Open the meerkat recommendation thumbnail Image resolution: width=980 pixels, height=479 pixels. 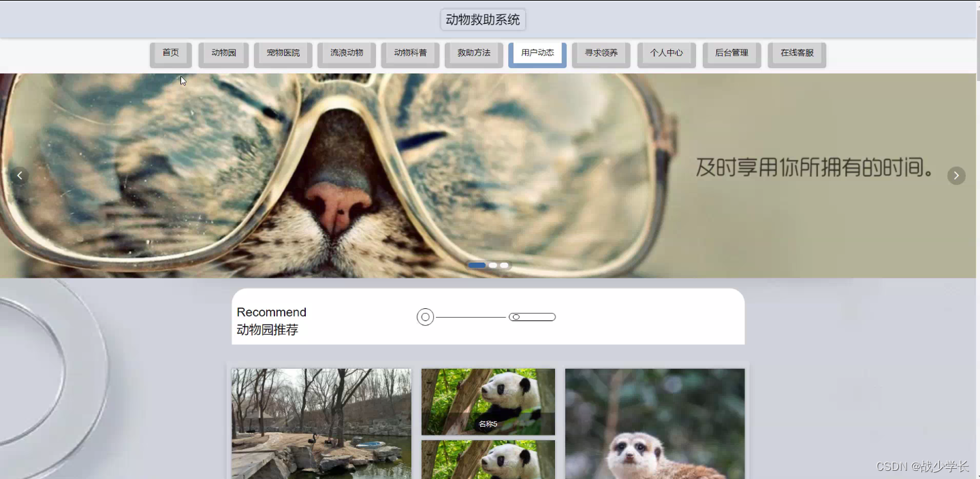pyautogui.click(x=654, y=423)
